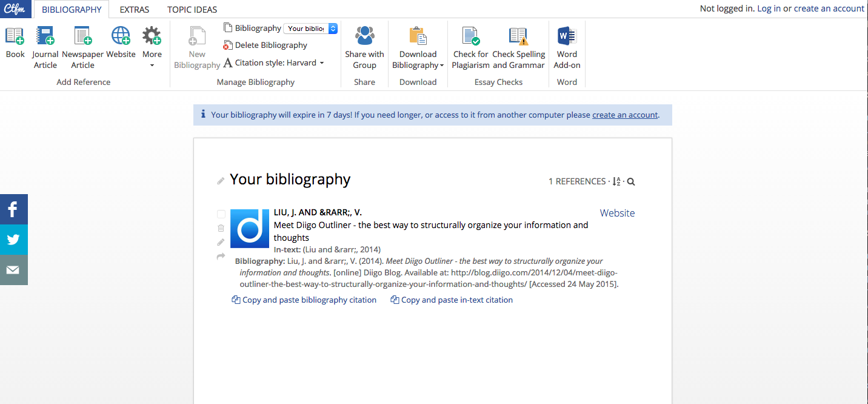Click the Bibliography citation text block
Viewport: 868px width, 404px height.
[427, 272]
